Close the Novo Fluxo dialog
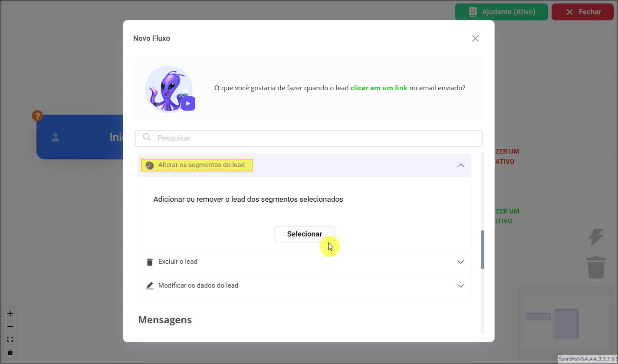 coord(475,38)
